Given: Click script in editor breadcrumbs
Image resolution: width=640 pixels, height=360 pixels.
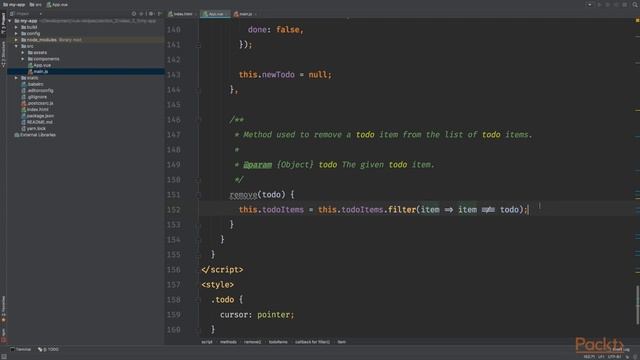Looking at the screenshot, I should (x=207, y=342).
